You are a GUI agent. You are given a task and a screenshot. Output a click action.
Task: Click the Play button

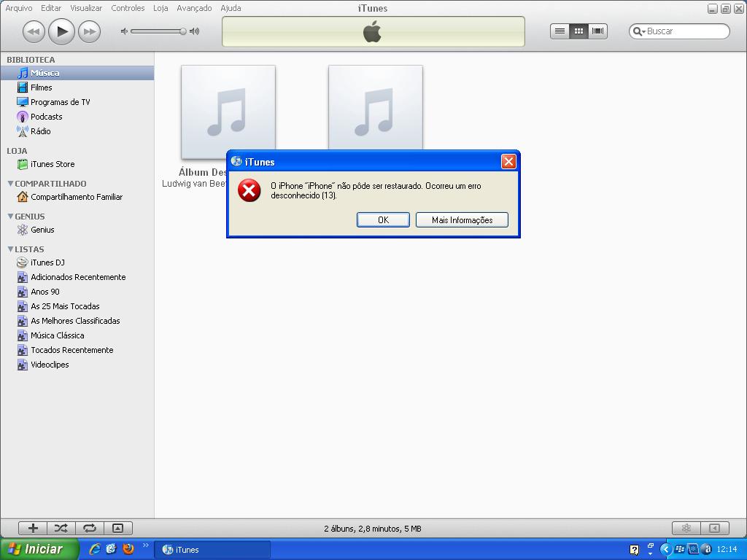tap(62, 31)
